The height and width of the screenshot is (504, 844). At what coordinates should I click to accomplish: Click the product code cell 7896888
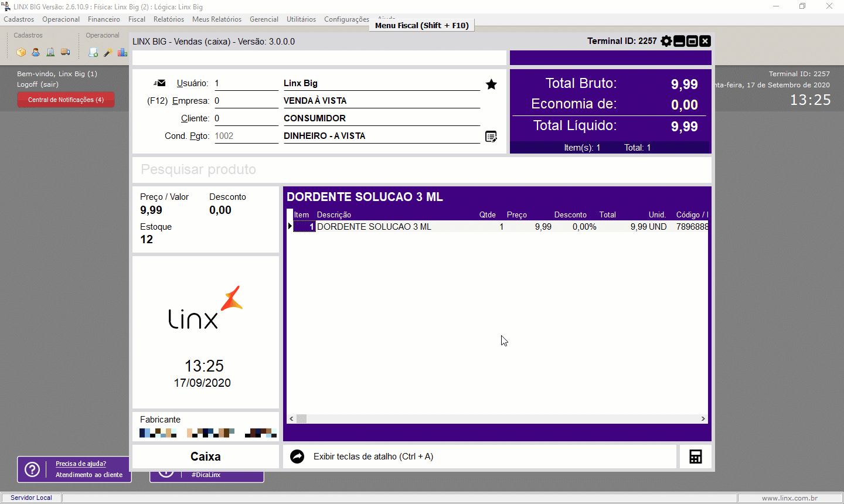pyautogui.click(x=692, y=227)
